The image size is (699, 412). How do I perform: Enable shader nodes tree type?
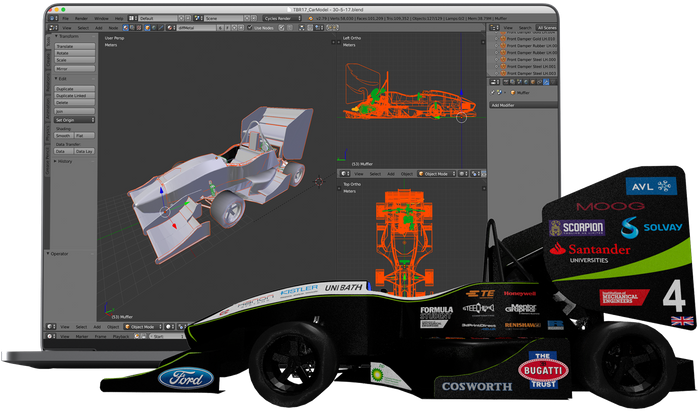(x=126, y=28)
